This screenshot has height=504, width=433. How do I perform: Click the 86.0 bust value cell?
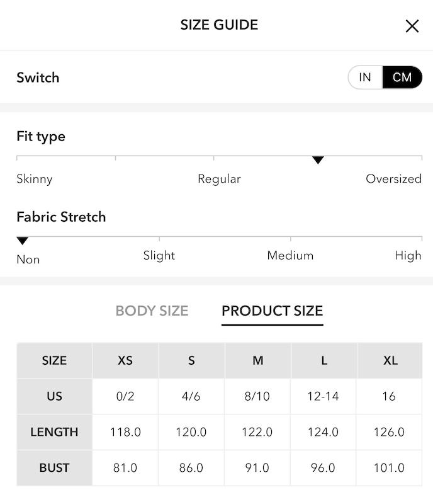[x=191, y=467]
